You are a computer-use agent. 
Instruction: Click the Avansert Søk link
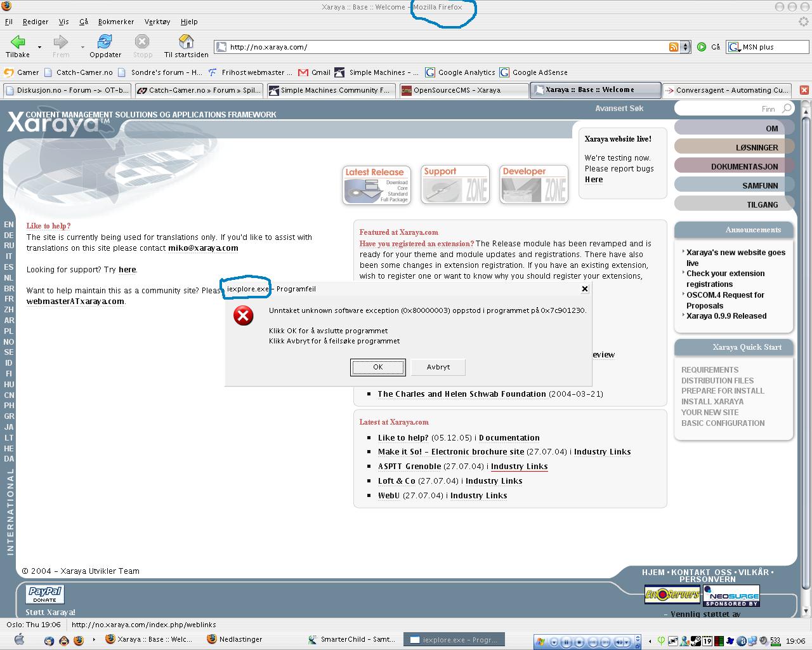[x=619, y=109]
